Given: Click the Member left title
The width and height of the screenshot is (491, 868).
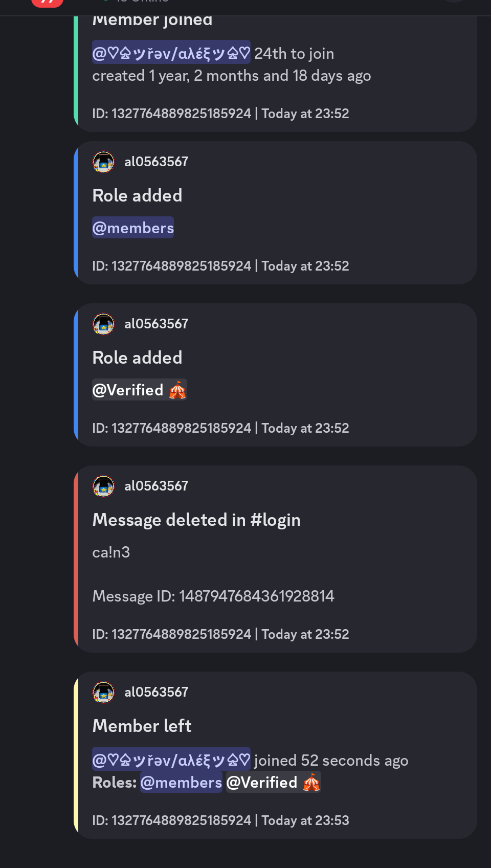Looking at the screenshot, I should coord(142,726).
